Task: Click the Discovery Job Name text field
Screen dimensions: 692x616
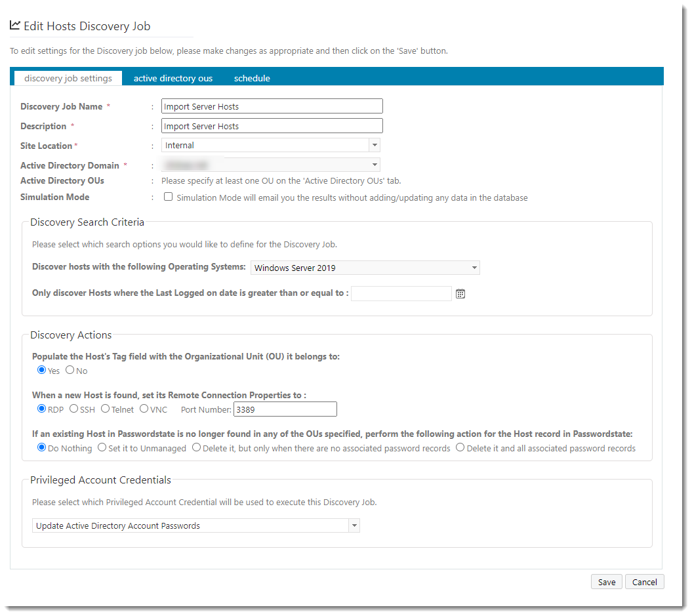Action: (272, 106)
